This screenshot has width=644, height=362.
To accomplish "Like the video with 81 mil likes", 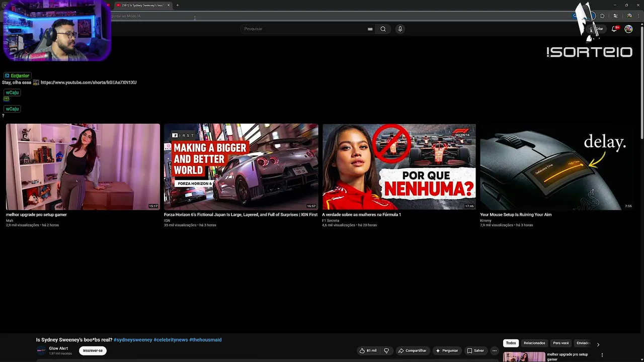I will pyautogui.click(x=368, y=350).
